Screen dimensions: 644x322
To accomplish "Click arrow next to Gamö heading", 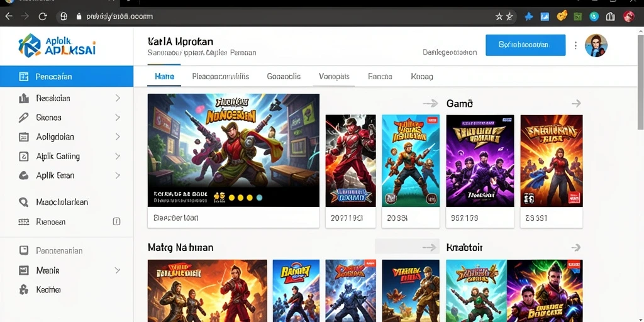I will 576,104.
